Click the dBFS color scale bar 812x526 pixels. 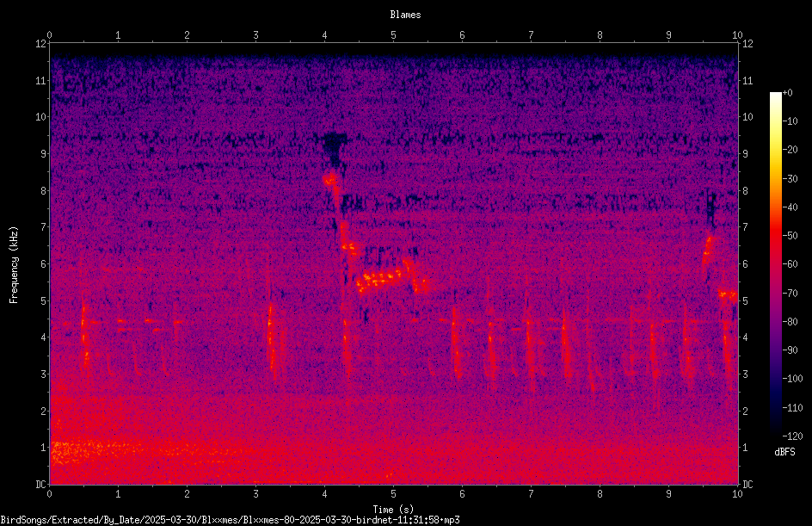click(x=775, y=264)
